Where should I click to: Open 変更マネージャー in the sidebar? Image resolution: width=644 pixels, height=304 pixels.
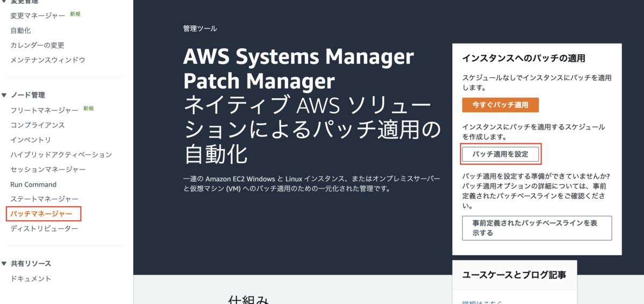(38, 16)
